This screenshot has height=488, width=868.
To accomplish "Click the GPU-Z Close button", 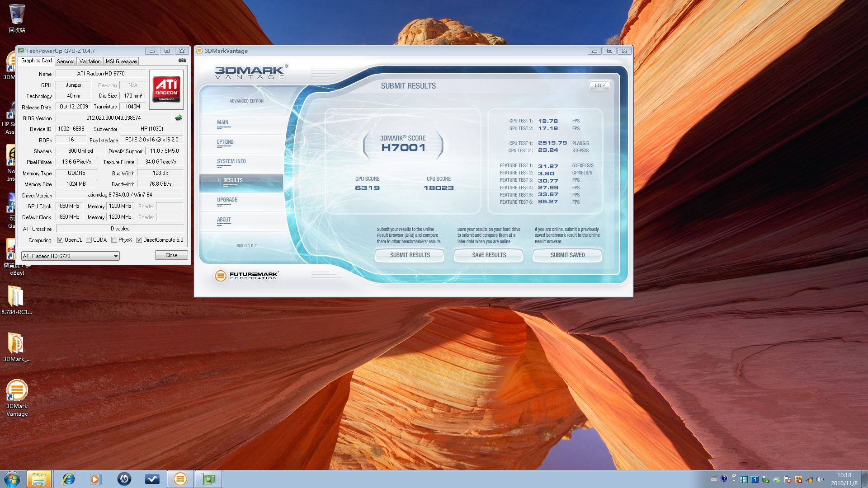I will pos(171,255).
